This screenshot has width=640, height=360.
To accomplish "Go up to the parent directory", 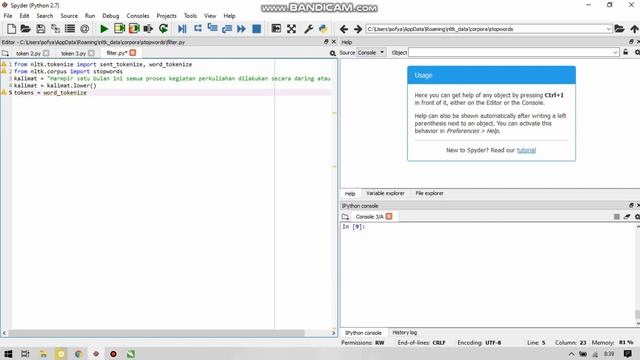I will click(x=634, y=29).
